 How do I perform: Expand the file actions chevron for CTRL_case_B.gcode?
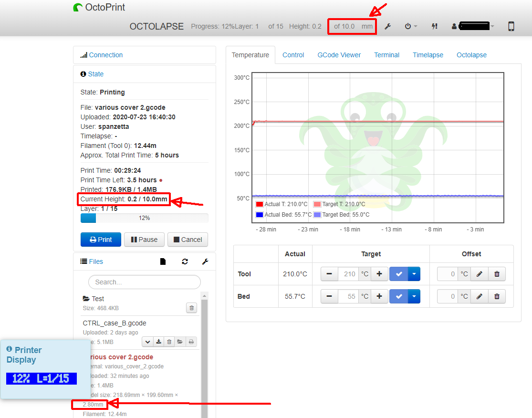[147, 342]
